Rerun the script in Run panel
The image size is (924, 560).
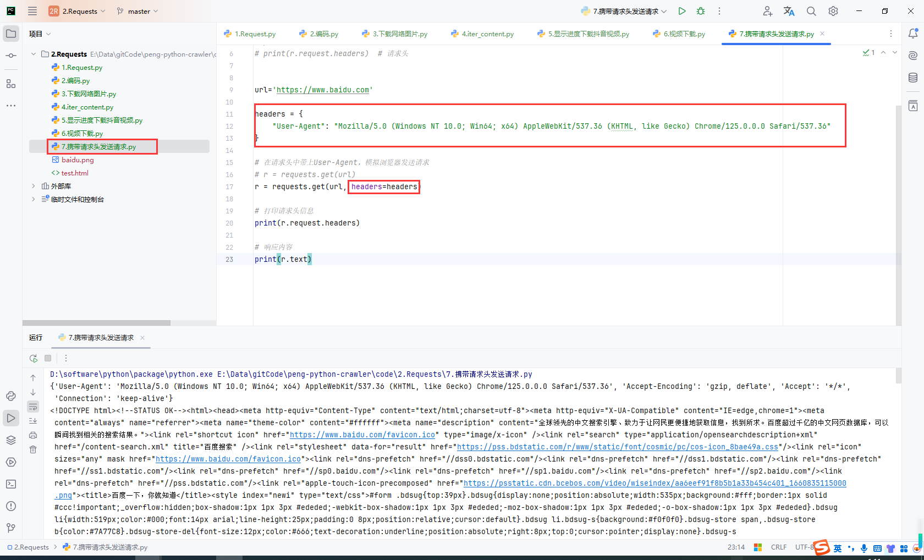(x=34, y=358)
